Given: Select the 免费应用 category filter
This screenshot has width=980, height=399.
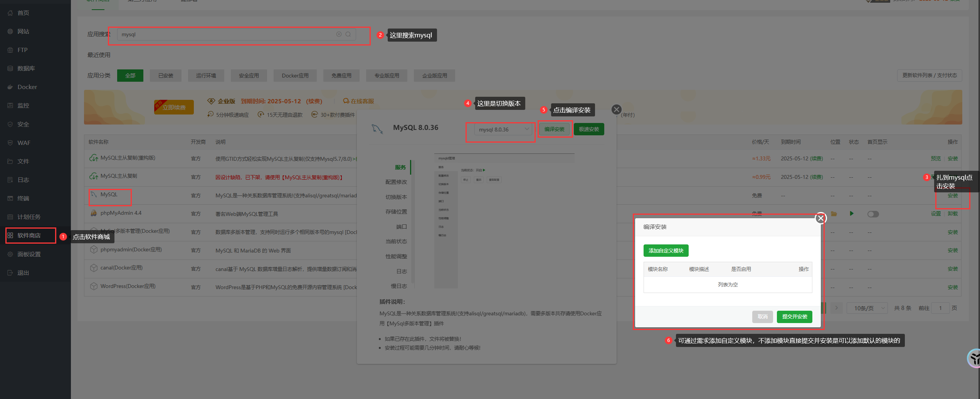Looking at the screenshot, I should (341, 76).
